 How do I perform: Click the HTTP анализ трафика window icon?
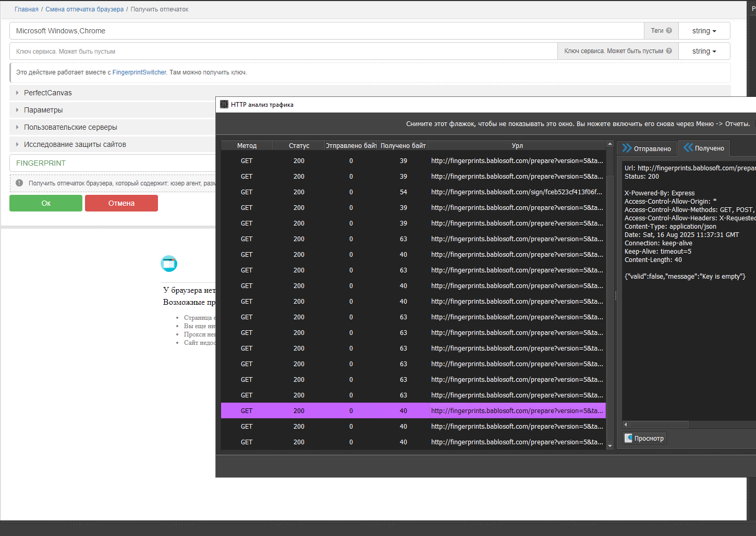[x=224, y=105]
